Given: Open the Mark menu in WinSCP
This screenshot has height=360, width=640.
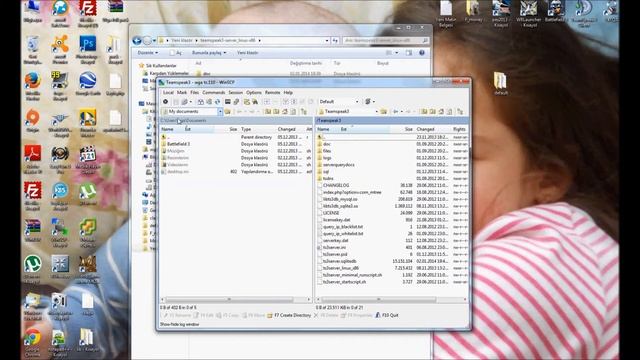Looking at the screenshot, I should [182, 93].
